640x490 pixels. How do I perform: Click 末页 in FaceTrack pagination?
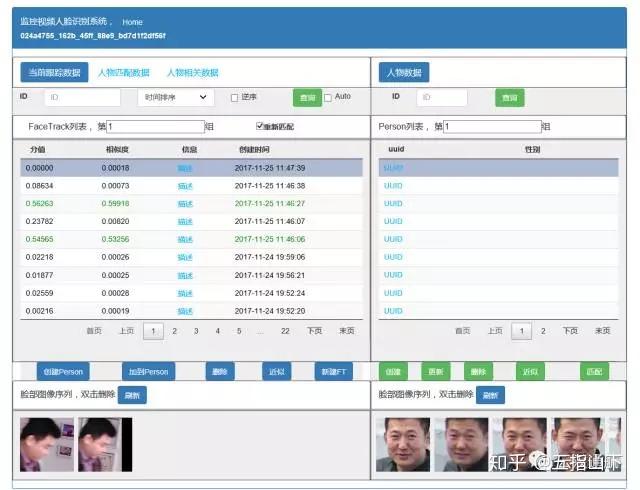click(347, 331)
